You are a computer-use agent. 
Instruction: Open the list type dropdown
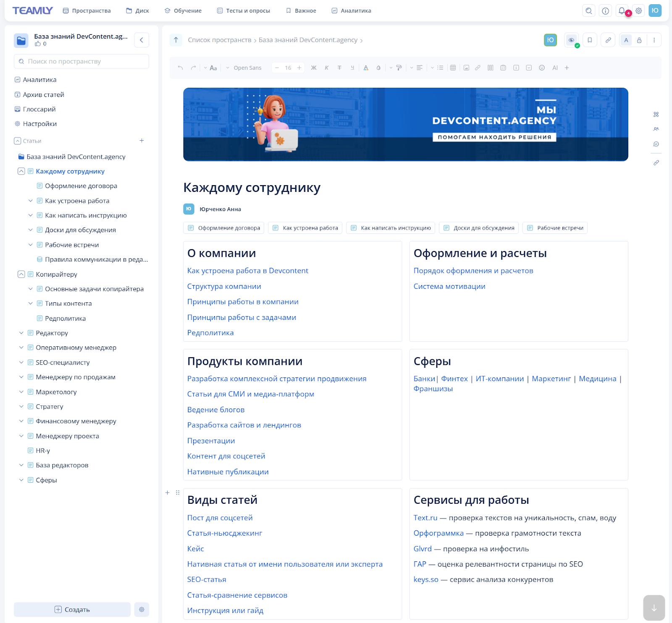[437, 68]
